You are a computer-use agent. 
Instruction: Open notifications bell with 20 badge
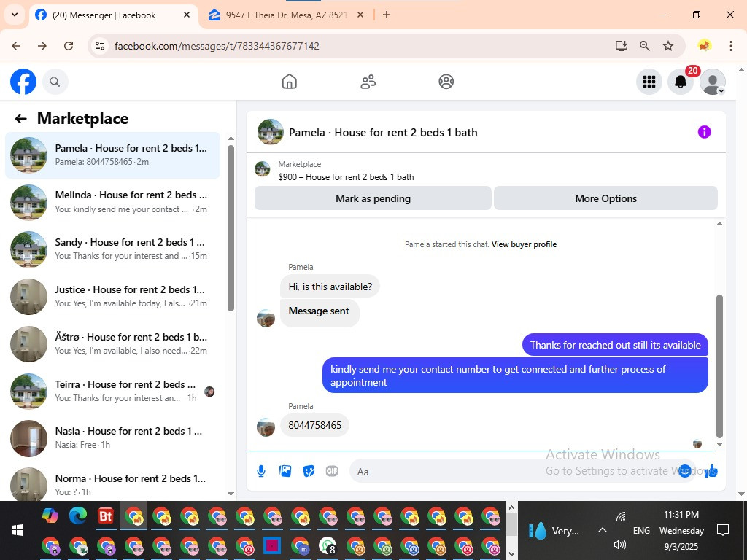coord(681,82)
